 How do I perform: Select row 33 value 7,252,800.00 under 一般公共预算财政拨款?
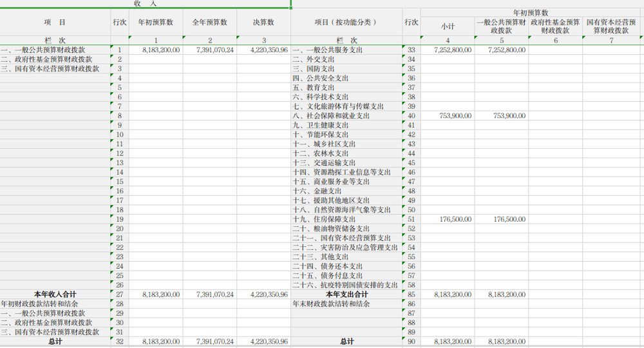pos(502,50)
